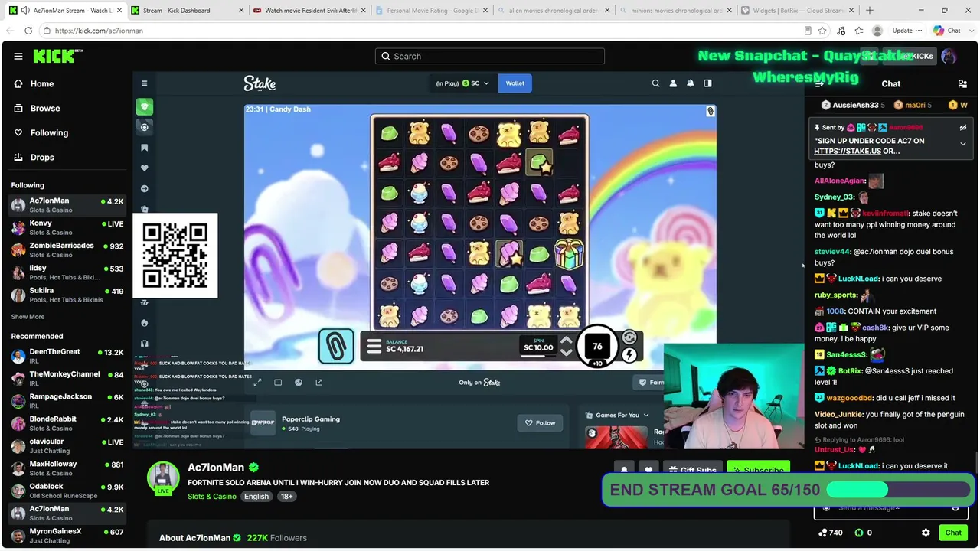Open Browse in the Kick sidebar
The width and height of the screenshot is (980, 551).
click(45, 108)
